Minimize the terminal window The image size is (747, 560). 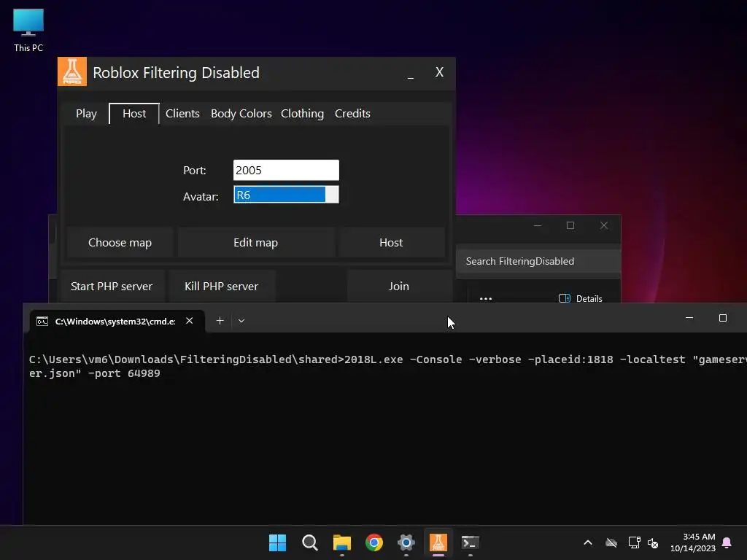689,318
